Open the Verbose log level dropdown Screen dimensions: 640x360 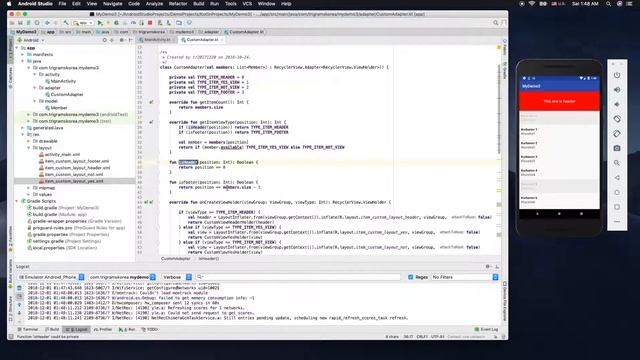(x=176, y=277)
